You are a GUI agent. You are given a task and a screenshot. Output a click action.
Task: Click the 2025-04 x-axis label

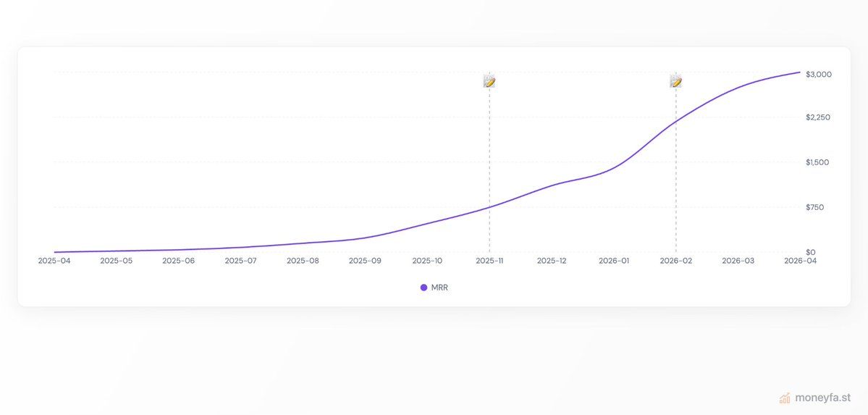click(x=54, y=261)
